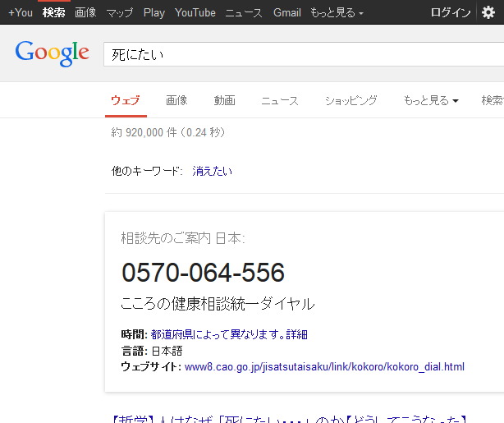
Task: Click the related keyword 消えたい
Action: point(212,171)
